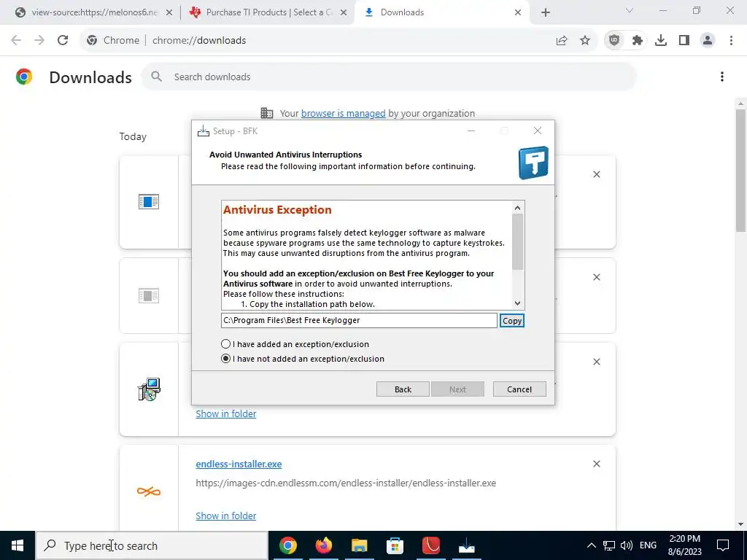Click the Windows taskbar search box
Image resolution: width=747 pixels, height=560 pixels.
(152, 545)
